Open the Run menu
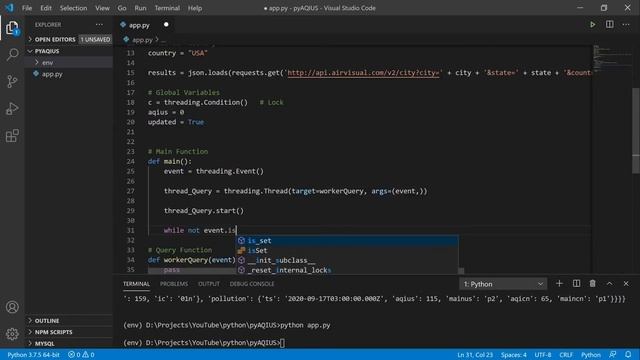Viewport: 640px width, 360px height. pyautogui.click(x=140, y=8)
